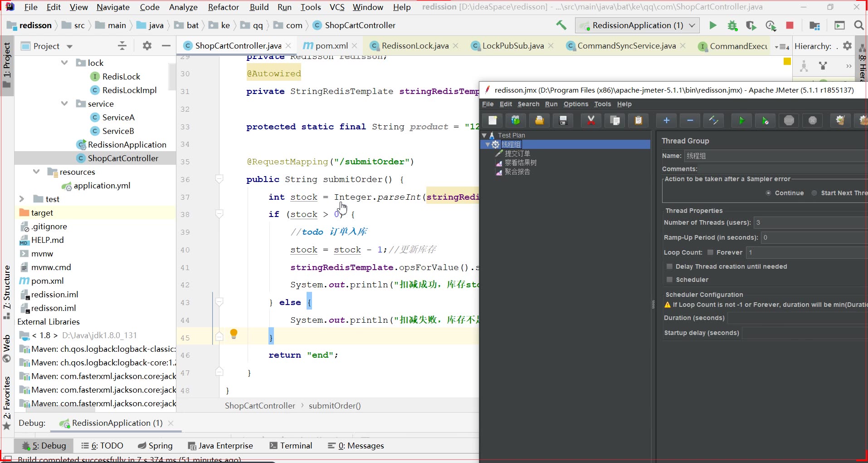
Task: Expand more Hierarchy toolbar actions
Action: coord(848,66)
